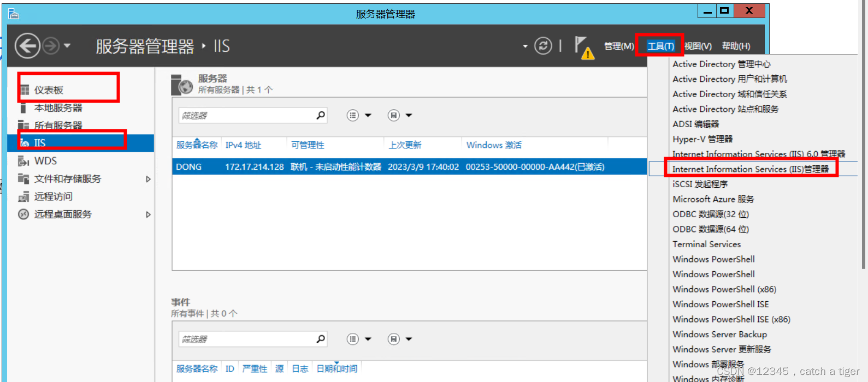Open dropdown arrow beside servers save query
The height and width of the screenshot is (382, 868).
coord(409,115)
